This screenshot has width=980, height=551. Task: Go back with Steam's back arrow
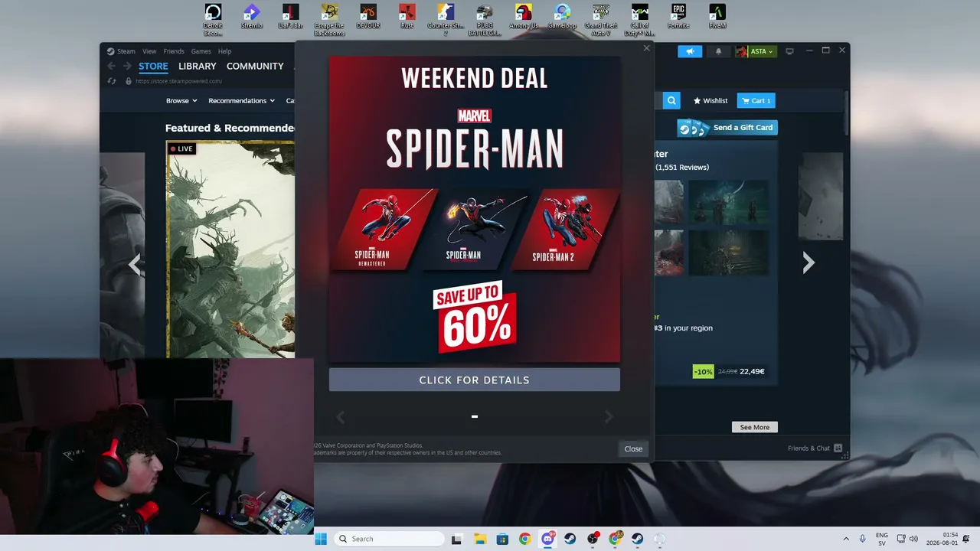pyautogui.click(x=111, y=67)
